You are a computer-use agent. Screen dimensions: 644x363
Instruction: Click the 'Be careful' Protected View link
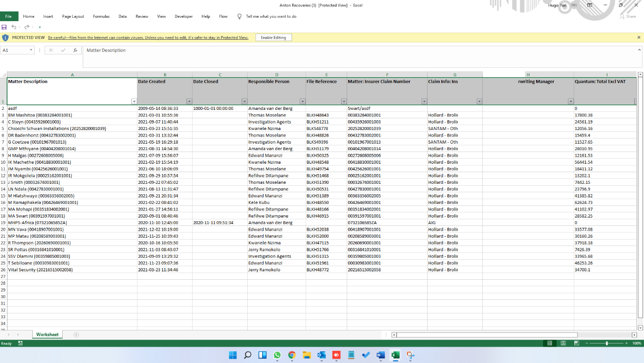pos(148,37)
